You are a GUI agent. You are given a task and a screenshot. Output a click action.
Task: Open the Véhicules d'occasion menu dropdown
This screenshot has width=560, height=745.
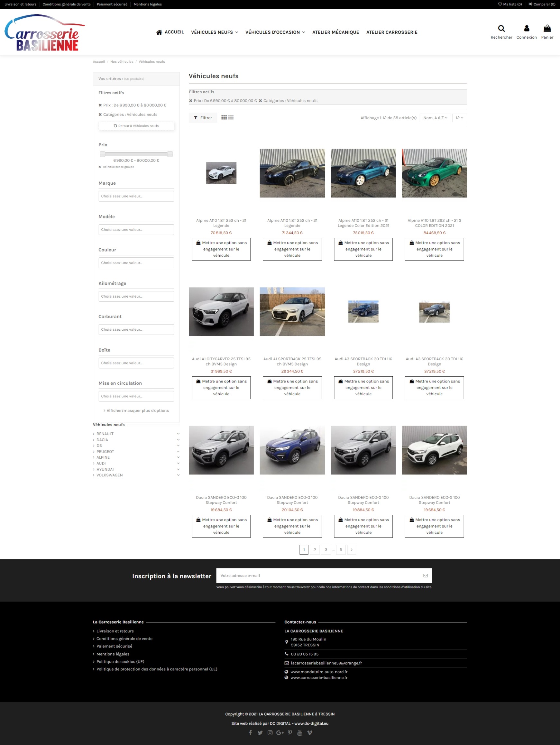click(275, 32)
